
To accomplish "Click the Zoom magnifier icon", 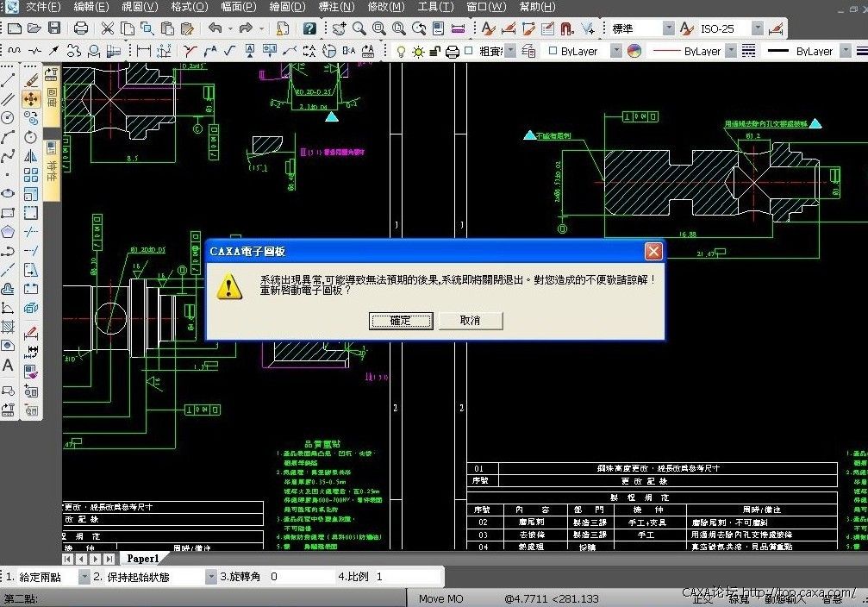I will point(359,28).
